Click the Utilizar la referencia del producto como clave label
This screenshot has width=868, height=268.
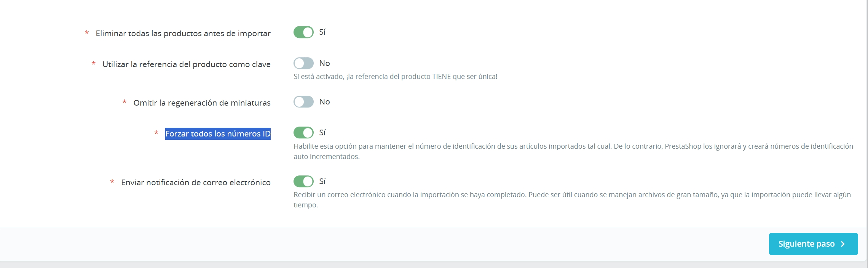tap(187, 64)
